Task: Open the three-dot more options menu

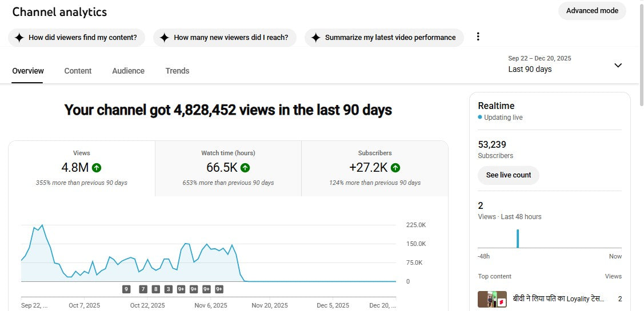Action: 478,37
